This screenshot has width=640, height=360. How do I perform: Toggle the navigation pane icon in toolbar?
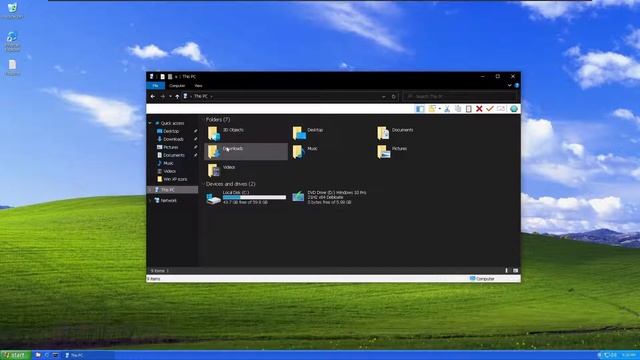pyautogui.click(x=420, y=109)
